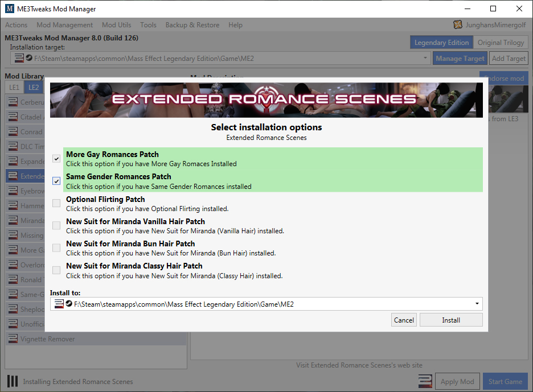533x392 pixels.
Task: Enable the Optional Flirting Patch checkbox
Action: [56, 203]
